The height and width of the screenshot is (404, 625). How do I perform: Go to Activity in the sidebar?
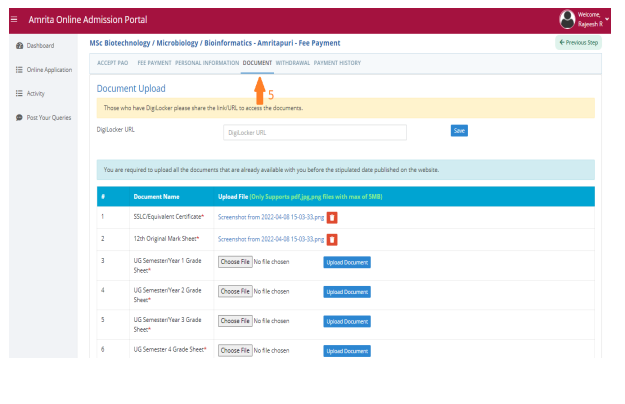[x=34, y=93]
